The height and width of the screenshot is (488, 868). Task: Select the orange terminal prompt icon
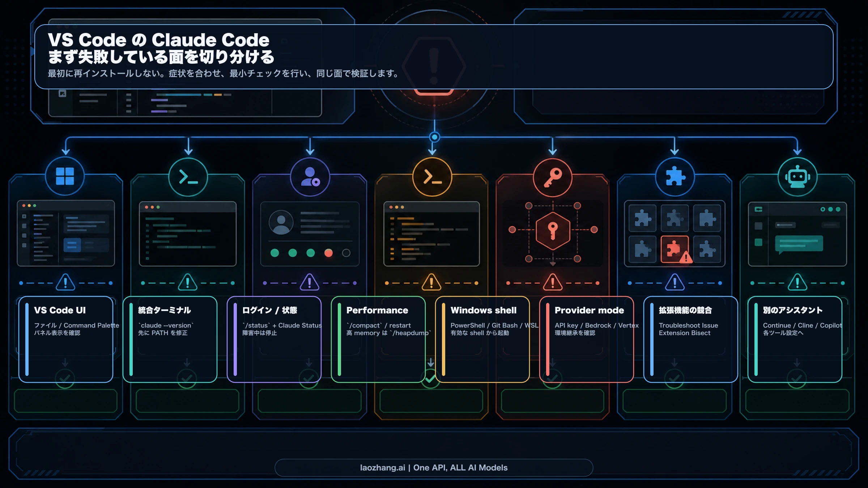(432, 177)
